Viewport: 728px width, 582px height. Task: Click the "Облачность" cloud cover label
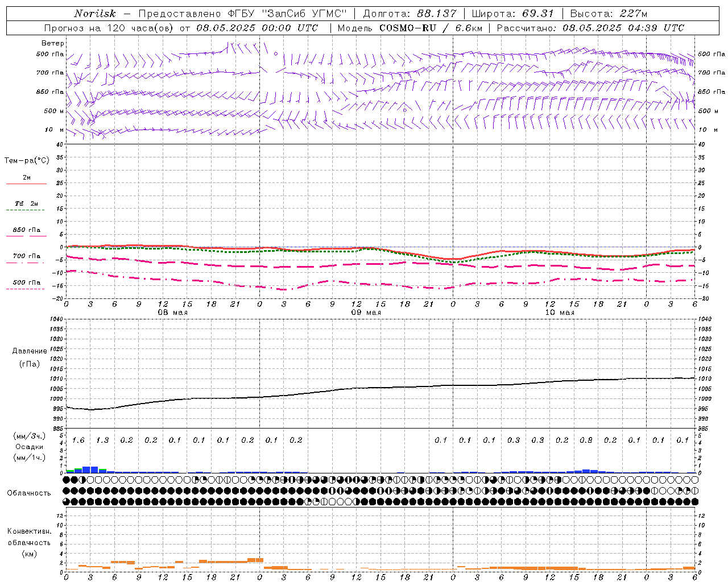tap(29, 493)
